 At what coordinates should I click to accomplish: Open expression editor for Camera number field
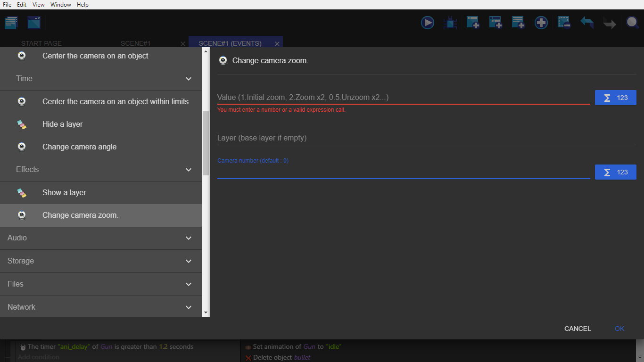[x=615, y=172]
